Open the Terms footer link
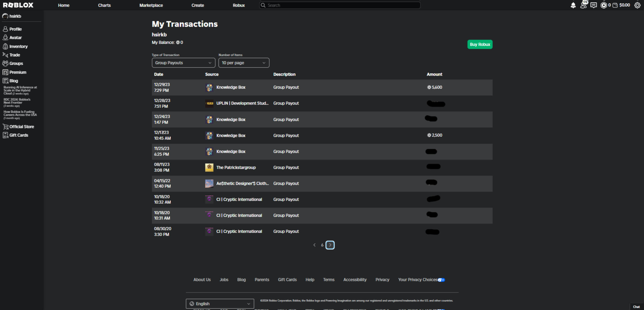Viewport: 644px width, 310px height. click(x=329, y=280)
